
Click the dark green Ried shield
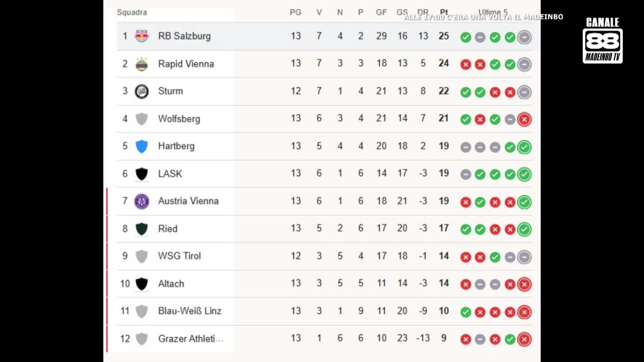tap(142, 229)
